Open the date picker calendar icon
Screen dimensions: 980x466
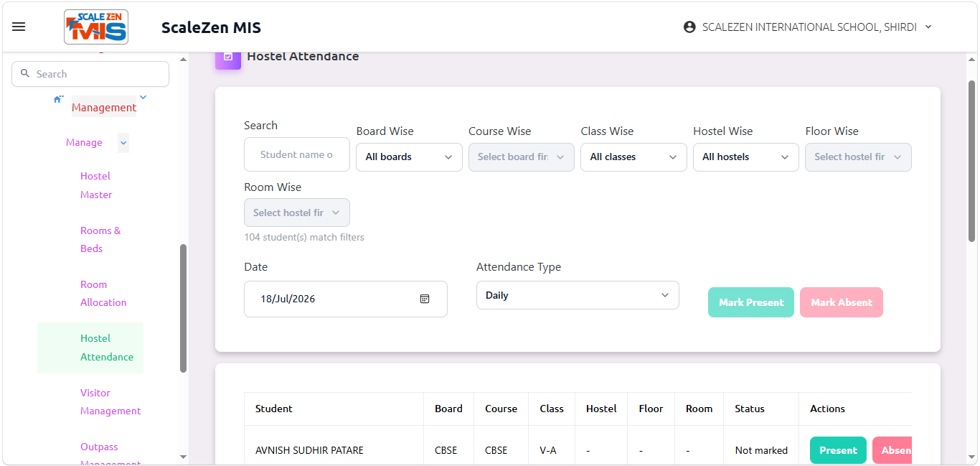coord(425,299)
